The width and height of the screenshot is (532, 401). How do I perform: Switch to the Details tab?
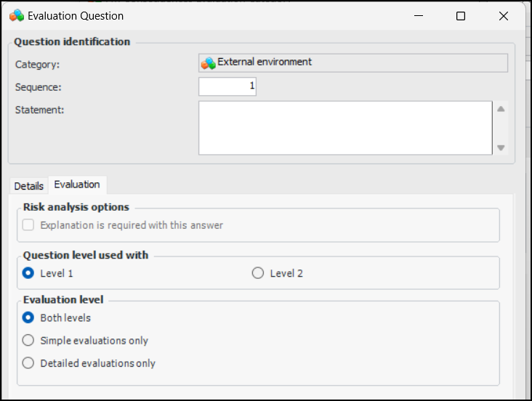(x=29, y=186)
